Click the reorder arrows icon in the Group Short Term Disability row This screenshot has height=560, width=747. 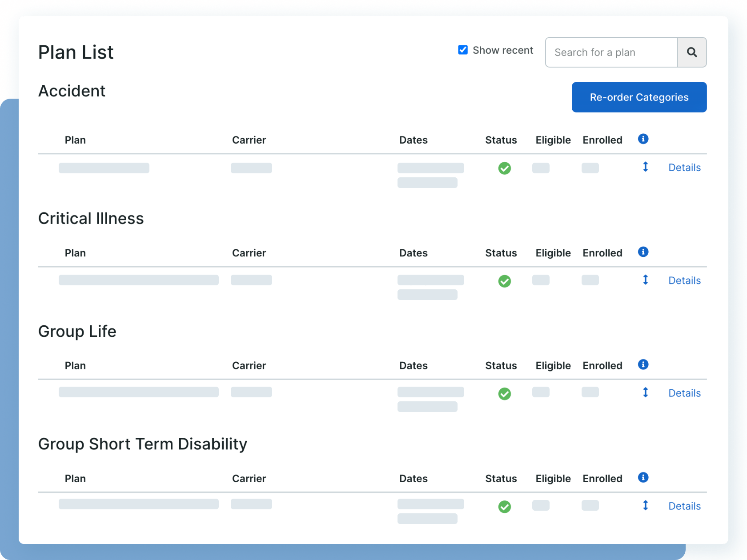click(x=646, y=505)
